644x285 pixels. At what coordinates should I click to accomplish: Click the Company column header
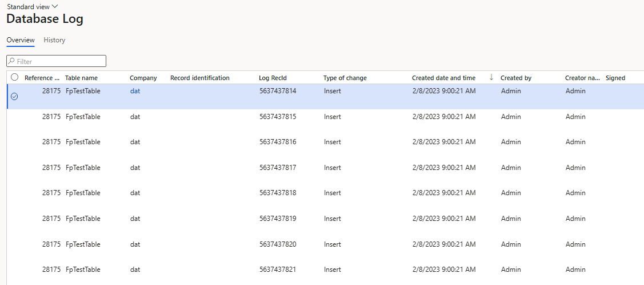[143, 78]
